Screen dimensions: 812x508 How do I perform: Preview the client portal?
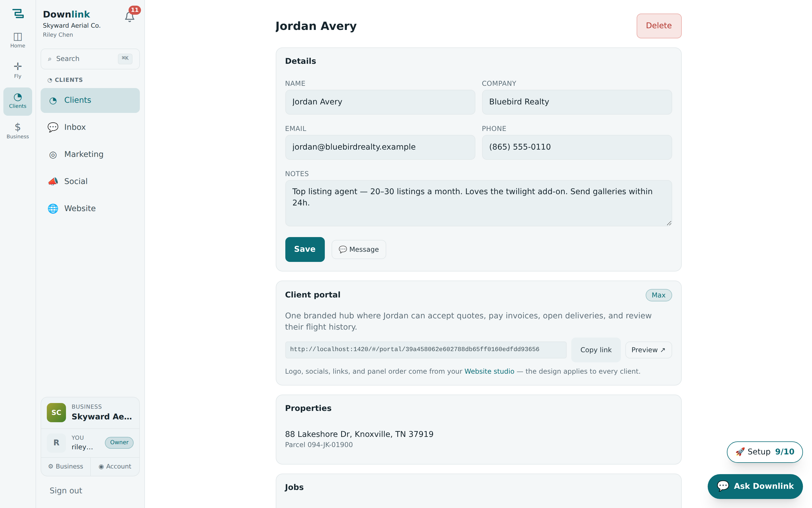click(648, 350)
